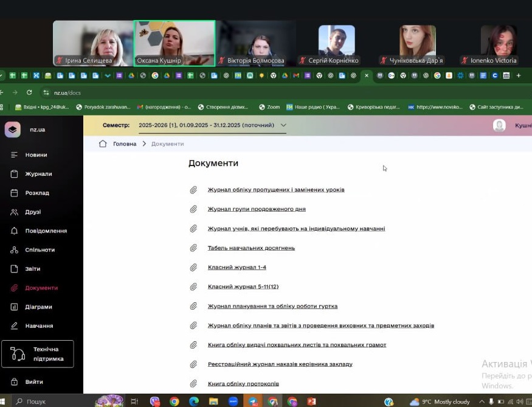Open Журнали section in the sidebar
The image size is (532, 407).
pyautogui.click(x=38, y=174)
